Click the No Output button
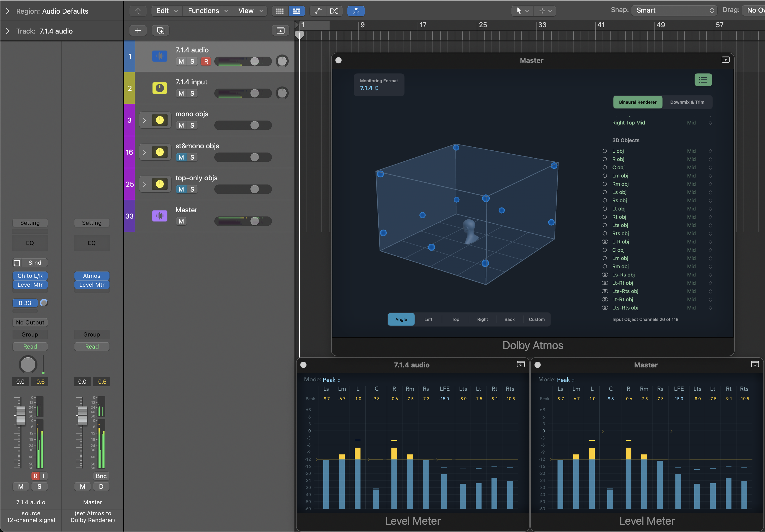This screenshot has height=532, width=765. (x=30, y=322)
